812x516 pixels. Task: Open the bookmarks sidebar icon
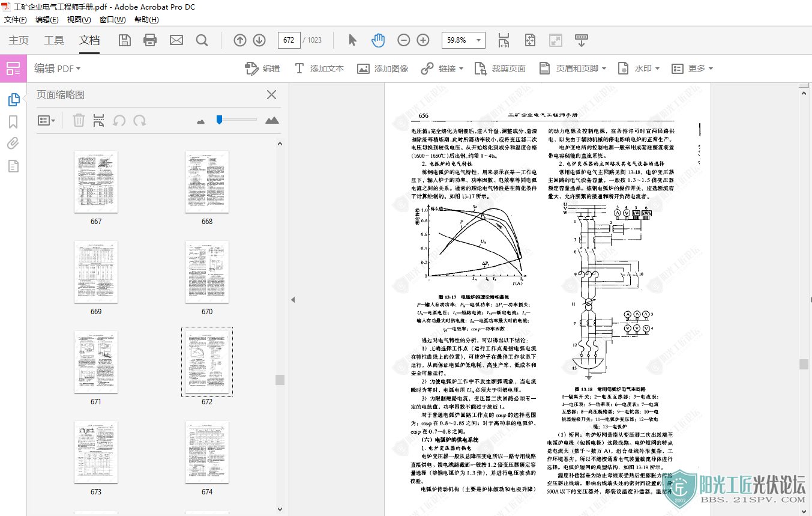coord(13,122)
